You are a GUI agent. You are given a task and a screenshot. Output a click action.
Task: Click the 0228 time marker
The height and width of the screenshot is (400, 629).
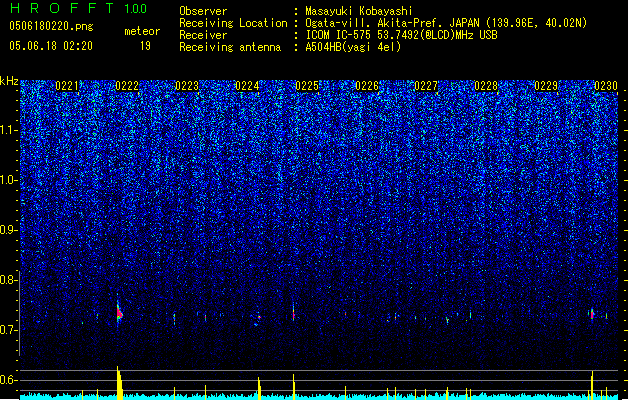point(486,86)
